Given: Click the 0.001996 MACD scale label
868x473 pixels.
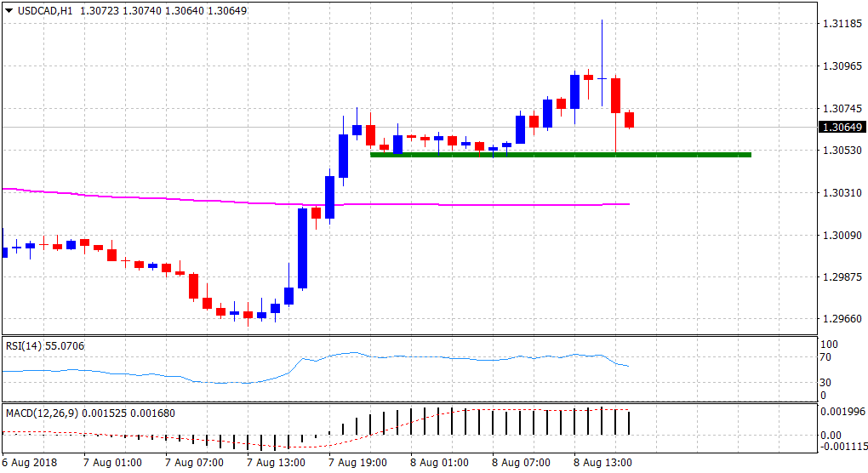Looking at the screenshot, I should (x=842, y=412).
